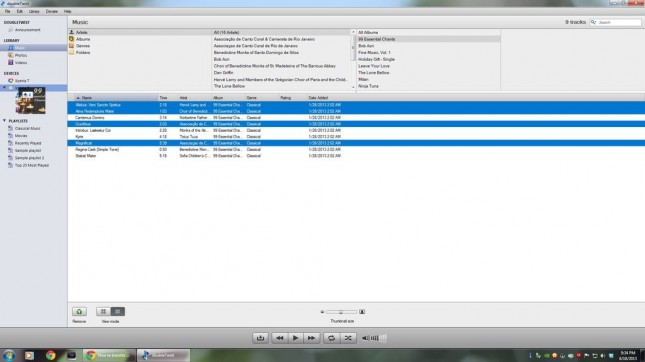Select album Fine Music, Vol. 1
Image resolution: width=645 pixels, height=362 pixels.
374,53
